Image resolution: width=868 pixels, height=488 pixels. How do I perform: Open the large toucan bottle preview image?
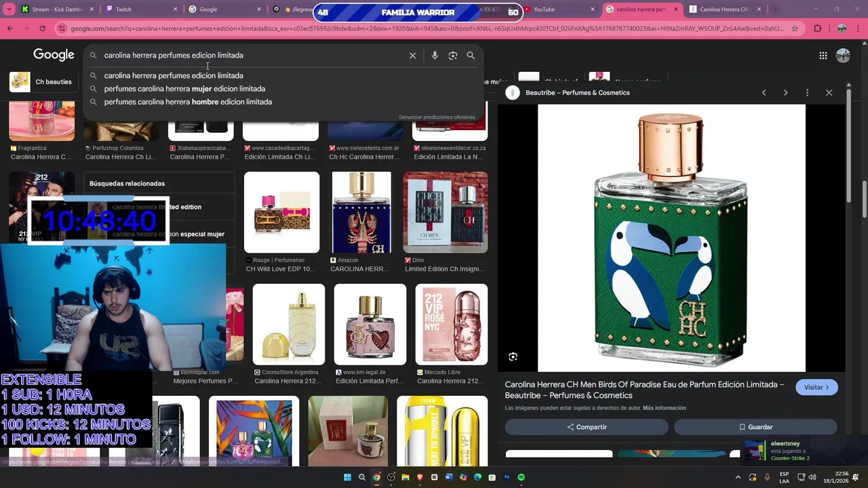point(671,238)
